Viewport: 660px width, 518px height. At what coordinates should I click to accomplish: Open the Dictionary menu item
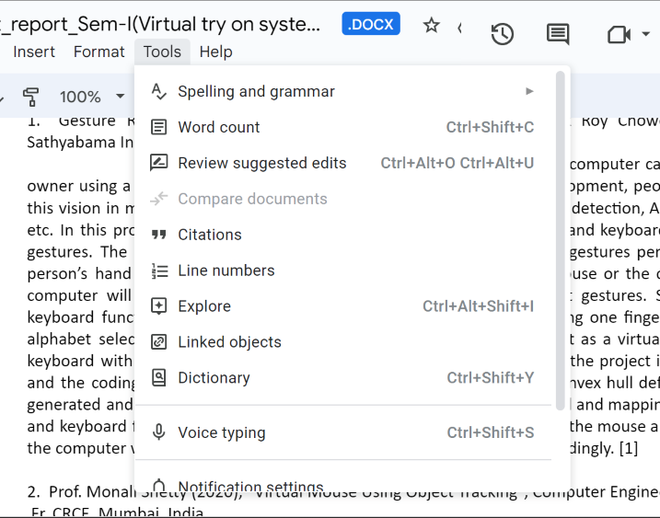point(213,378)
